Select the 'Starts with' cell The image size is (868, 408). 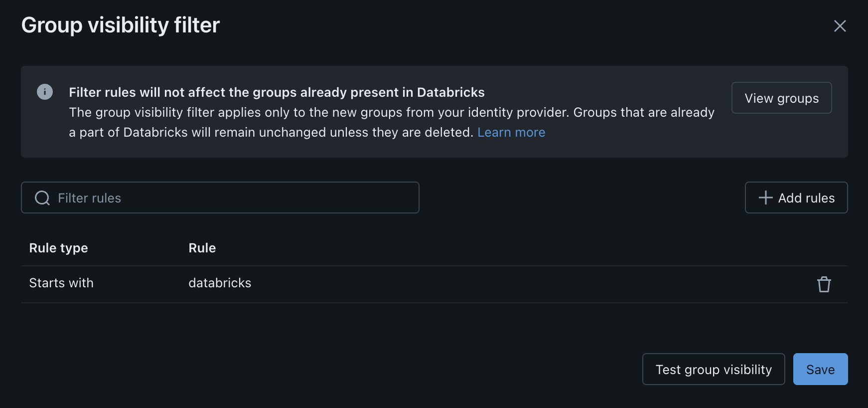click(61, 283)
